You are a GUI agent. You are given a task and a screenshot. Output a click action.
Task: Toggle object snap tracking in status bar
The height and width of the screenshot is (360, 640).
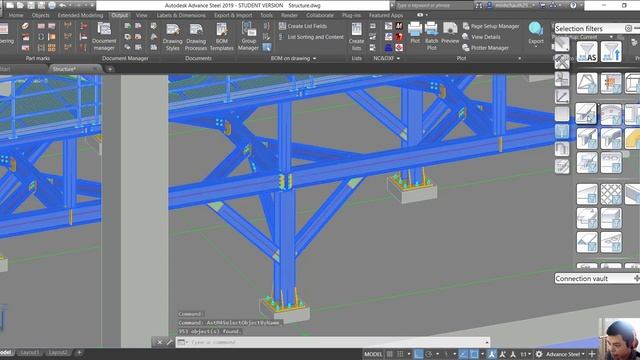[463, 354]
